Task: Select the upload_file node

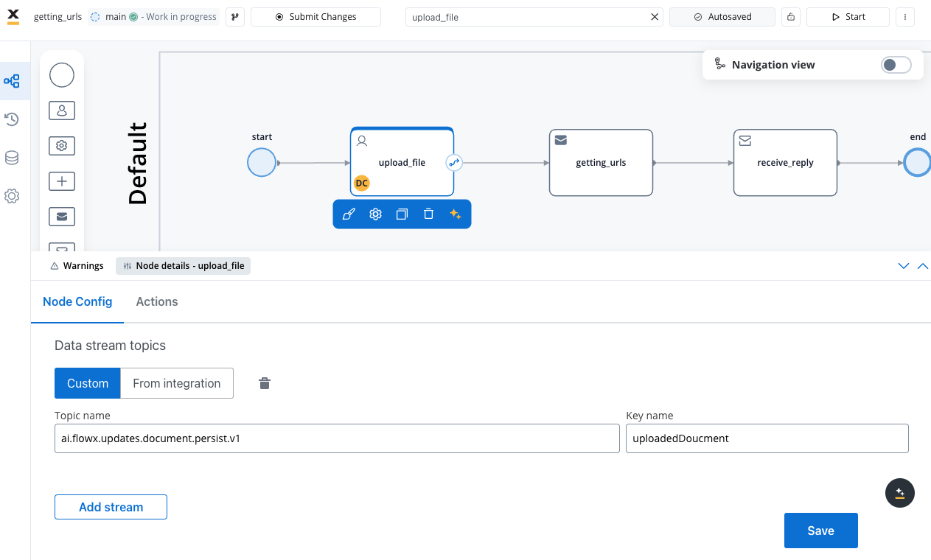Action: click(402, 162)
